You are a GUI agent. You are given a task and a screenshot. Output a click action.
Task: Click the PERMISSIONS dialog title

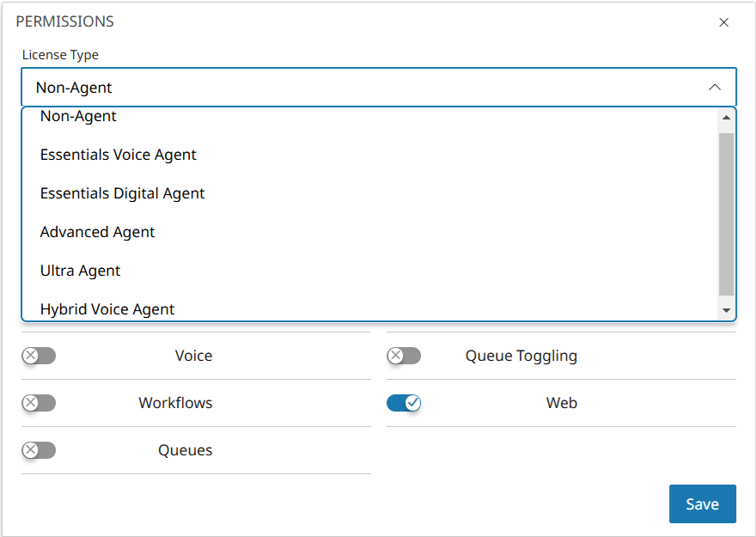click(64, 21)
